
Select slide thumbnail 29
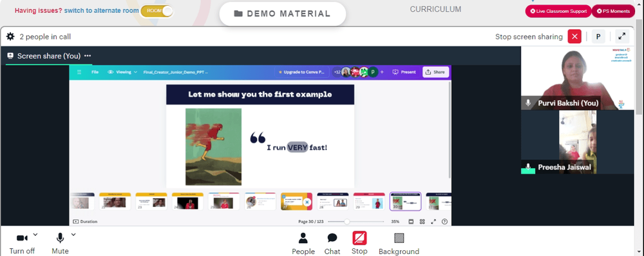pyautogui.click(x=369, y=201)
